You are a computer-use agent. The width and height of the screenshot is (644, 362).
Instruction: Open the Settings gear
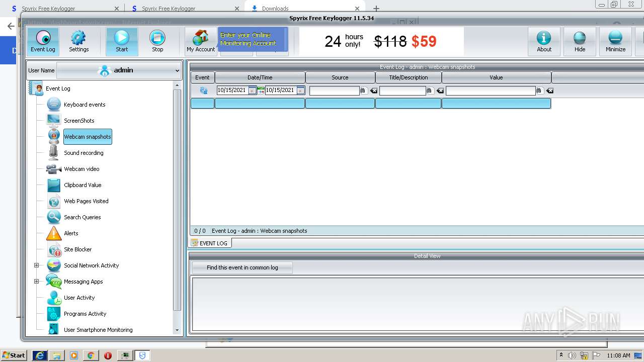pyautogui.click(x=78, y=41)
